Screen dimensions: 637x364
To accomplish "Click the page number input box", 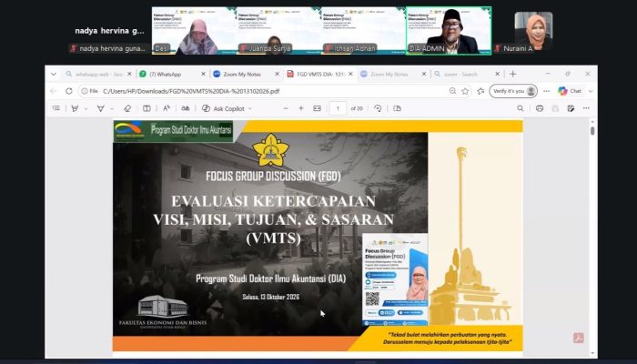I will click(338, 108).
